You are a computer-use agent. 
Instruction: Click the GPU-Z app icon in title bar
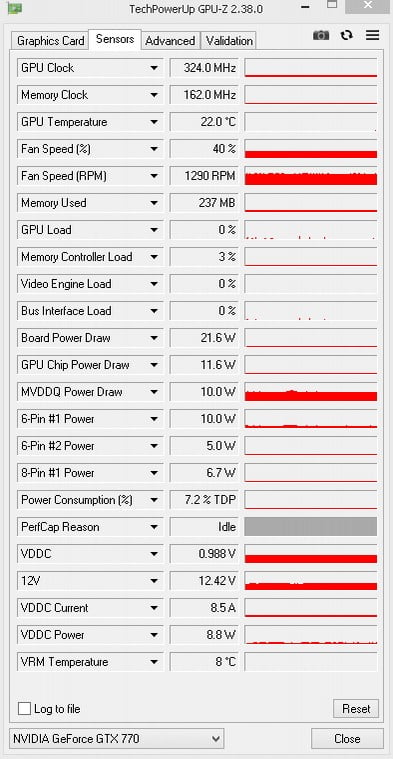pyautogui.click(x=15, y=7)
